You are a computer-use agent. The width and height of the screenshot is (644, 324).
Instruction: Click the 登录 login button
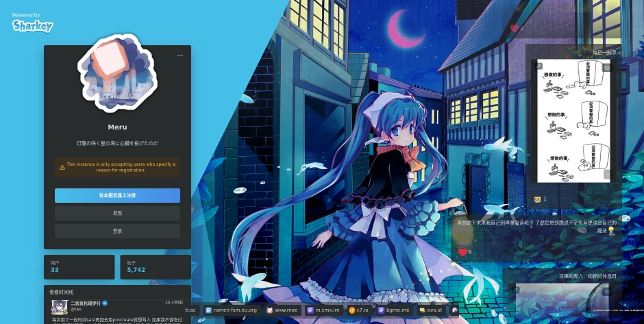point(117,232)
